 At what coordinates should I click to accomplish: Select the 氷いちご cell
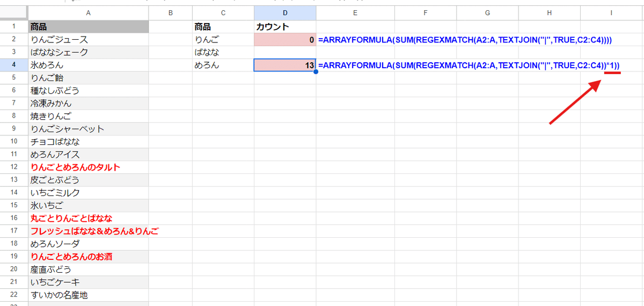tap(89, 206)
